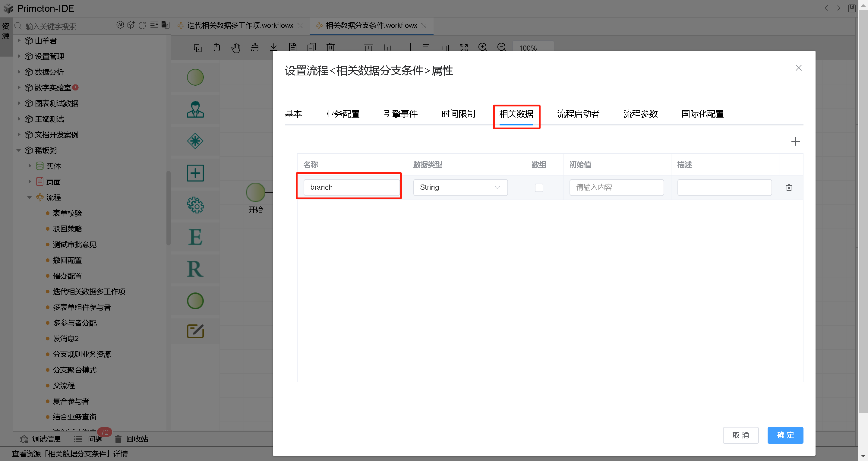
Task: Click the 初始值 input field
Action: pos(616,187)
